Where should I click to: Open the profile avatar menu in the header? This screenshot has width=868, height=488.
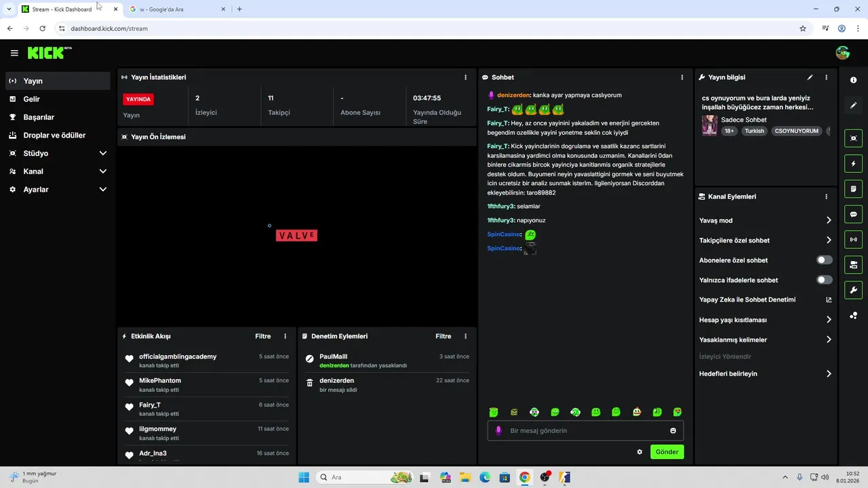[x=843, y=53]
